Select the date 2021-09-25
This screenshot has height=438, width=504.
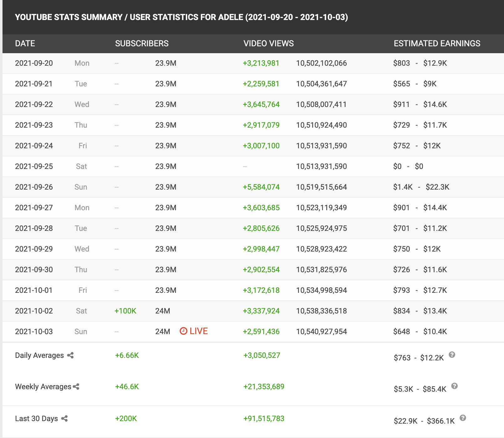click(34, 166)
